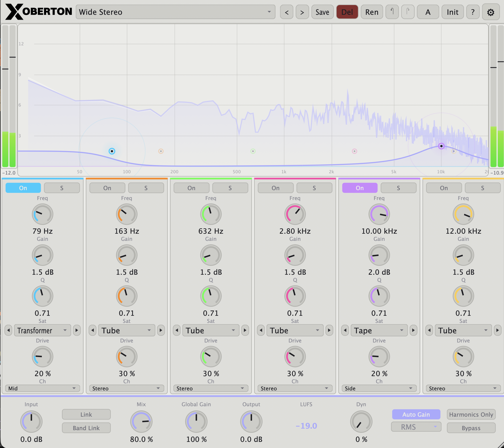Screen dimensions: 504x448
Task: Open the Wide Stereo preset dropdown
Action: point(175,12)
